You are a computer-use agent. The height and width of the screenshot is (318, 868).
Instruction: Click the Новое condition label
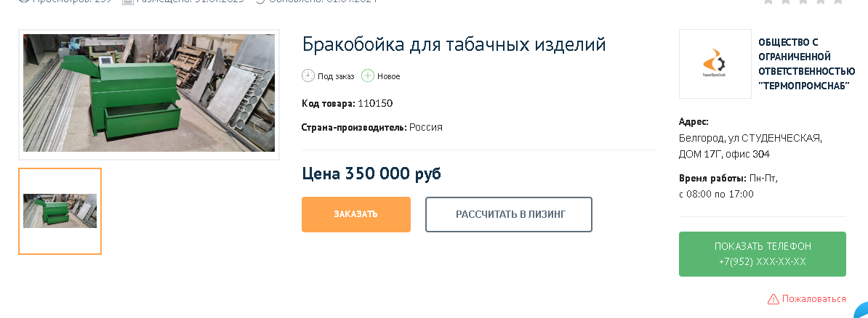click(388, 76)
